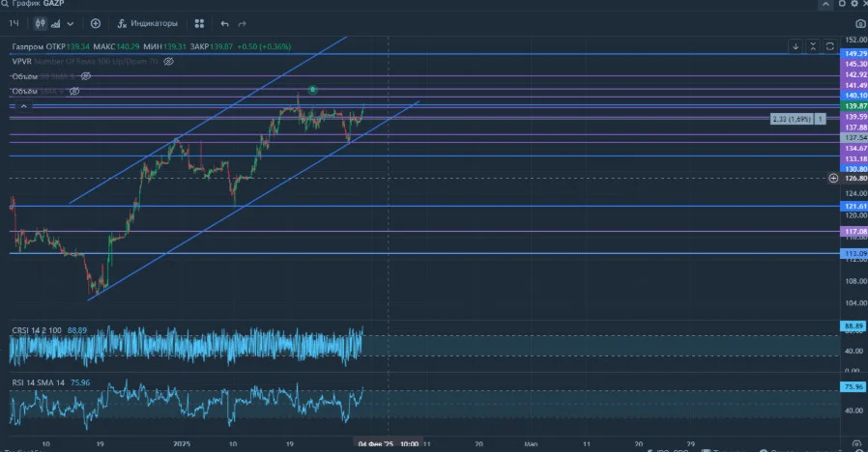Click the first Объём indicator name

[x=24, y=76]
